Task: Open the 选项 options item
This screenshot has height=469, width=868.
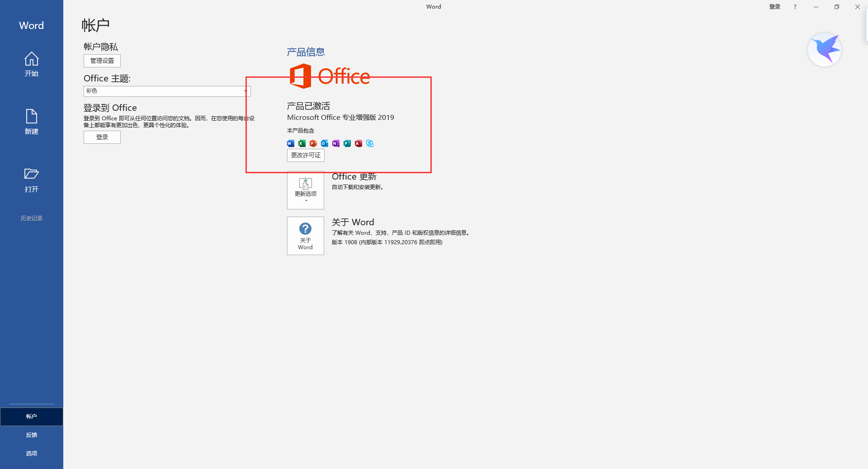Action: point(31,454)
